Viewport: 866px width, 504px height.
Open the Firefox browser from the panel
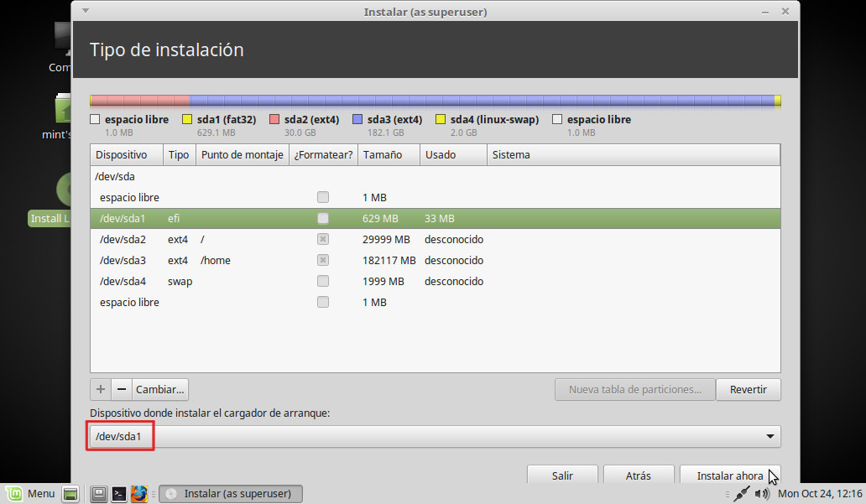click(x=139, y=494)
